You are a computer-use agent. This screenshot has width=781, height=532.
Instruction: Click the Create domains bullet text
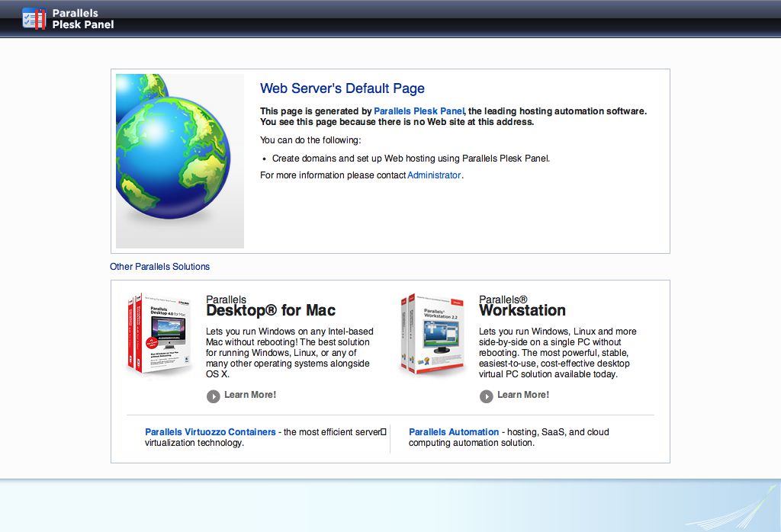click(411, 159)
